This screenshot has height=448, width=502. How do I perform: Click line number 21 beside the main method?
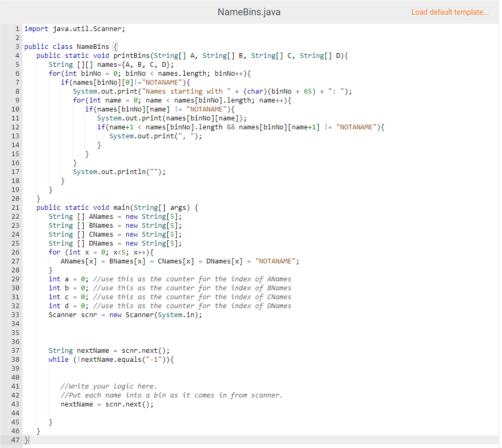pyautogui.click(x=15, y=207)
